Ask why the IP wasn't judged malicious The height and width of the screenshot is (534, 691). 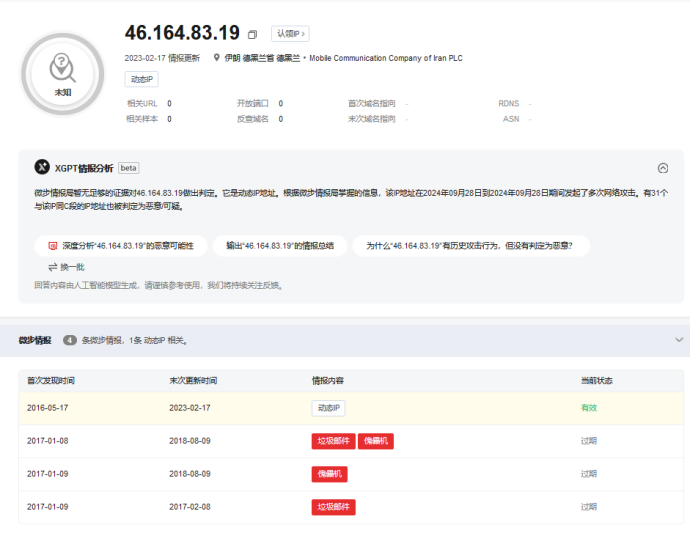(x=469, y=245)
